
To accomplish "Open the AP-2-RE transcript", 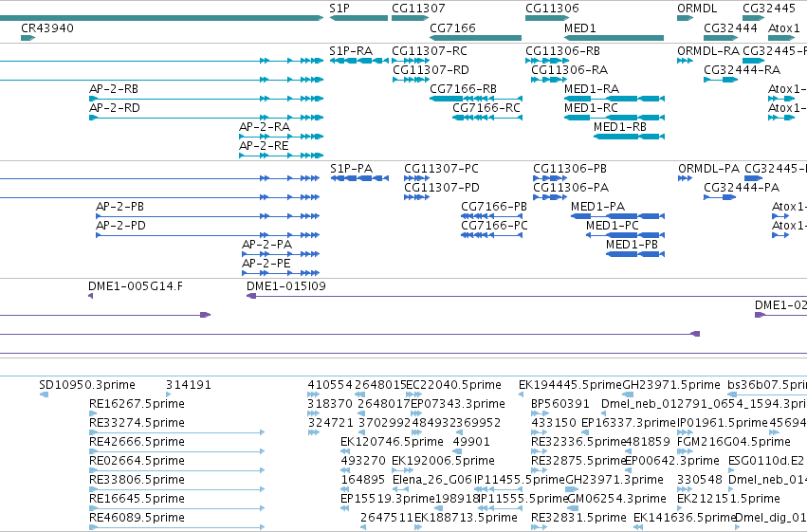I will (281, 156).
